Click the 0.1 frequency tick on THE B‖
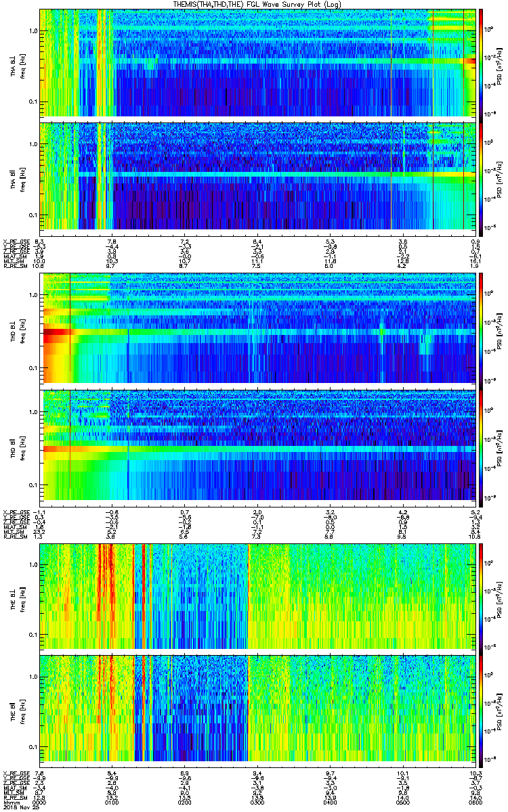Screen dimensions: 508x812 point(33,746)
